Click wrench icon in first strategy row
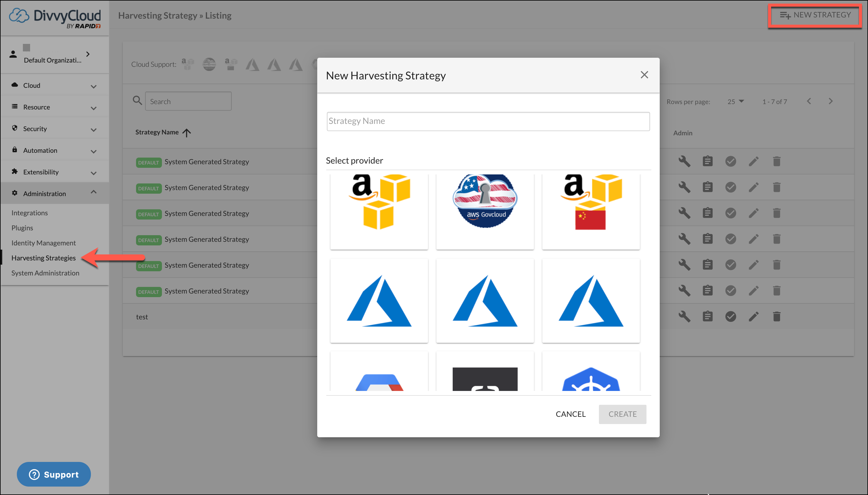This screenshot has height=495, width=868. point(684,161)
